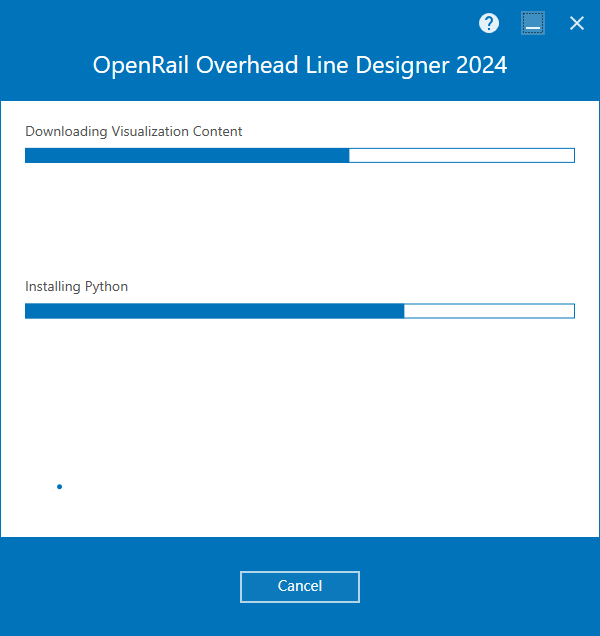Image resolution: width=600 pixels, height=636 pixels.
Task: Open the help question mark icon
Action: click(489, 23)
